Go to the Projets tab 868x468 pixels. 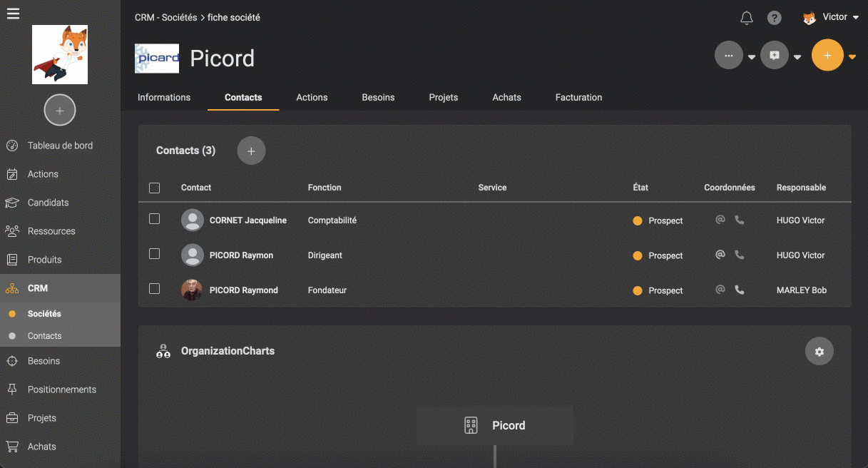click(x=444, y=98)
